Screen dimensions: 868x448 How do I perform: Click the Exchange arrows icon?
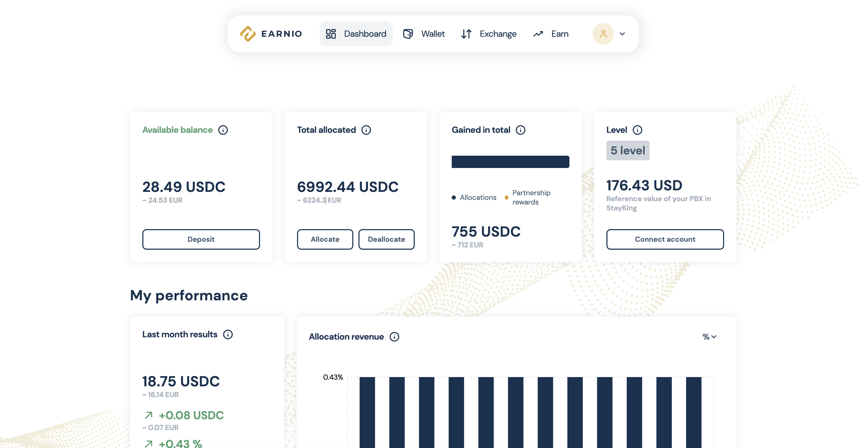(466, 34)
